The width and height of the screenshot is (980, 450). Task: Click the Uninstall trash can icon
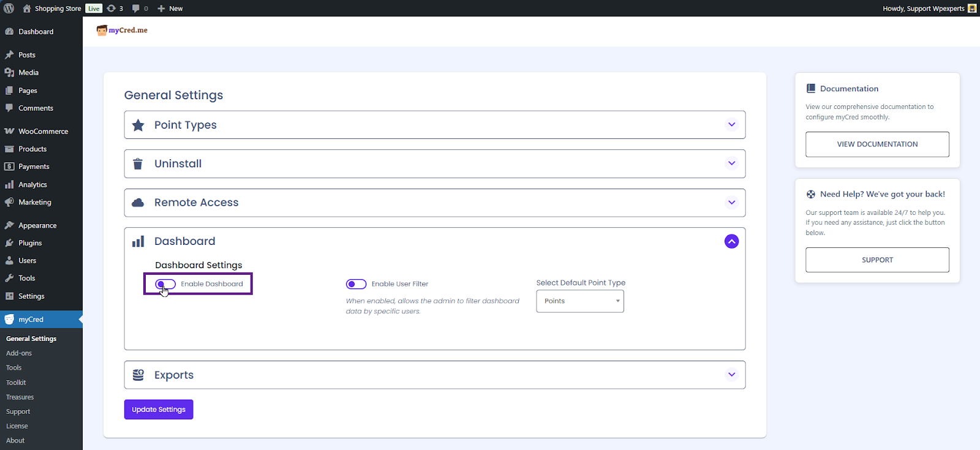pyautogui.click(x=138, y=164)
